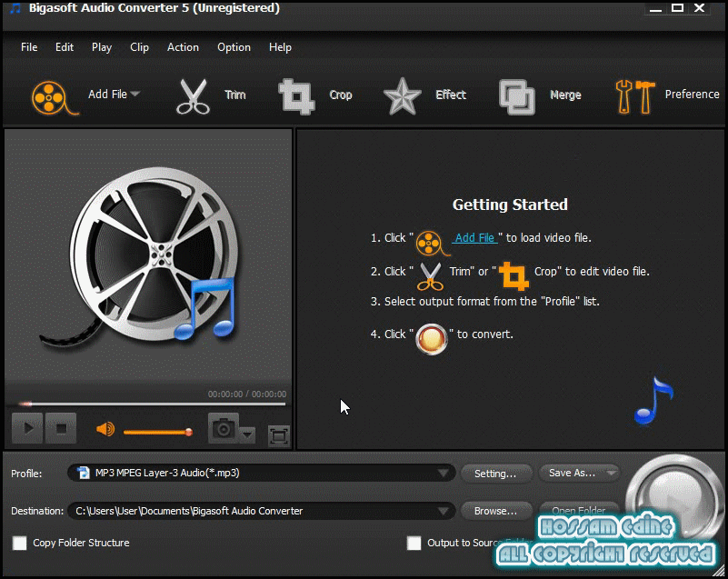Image resolution: width=728 pixels, height=579 pixels.
Task: Select the Trim scissors tool
Action: (x=193, y=96)
